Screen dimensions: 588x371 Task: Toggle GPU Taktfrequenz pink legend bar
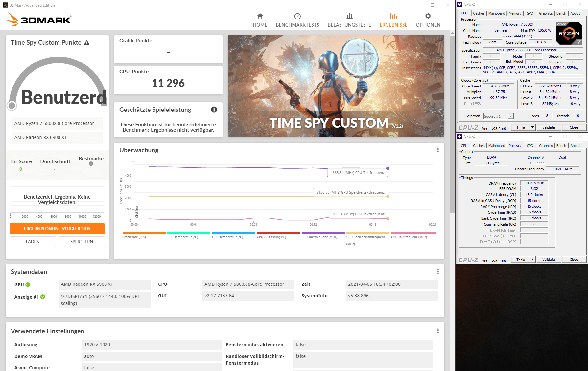413,233
